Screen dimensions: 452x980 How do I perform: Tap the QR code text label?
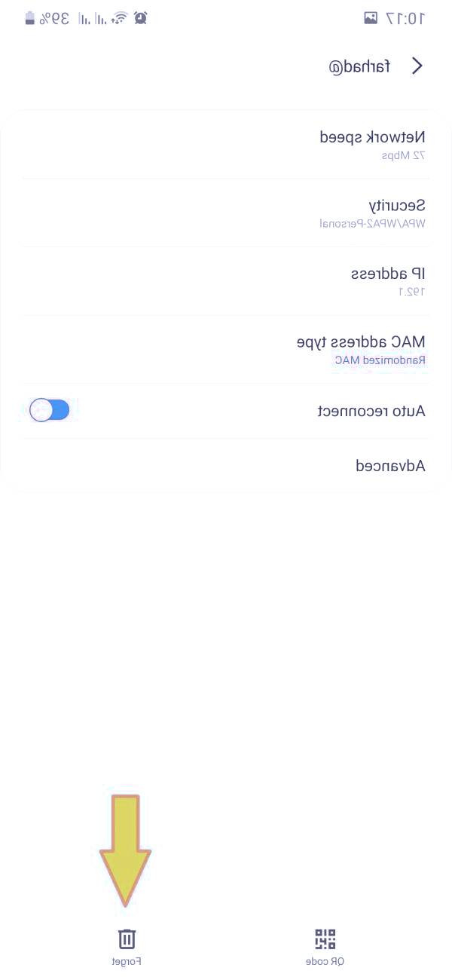click(x=325, y=961)
